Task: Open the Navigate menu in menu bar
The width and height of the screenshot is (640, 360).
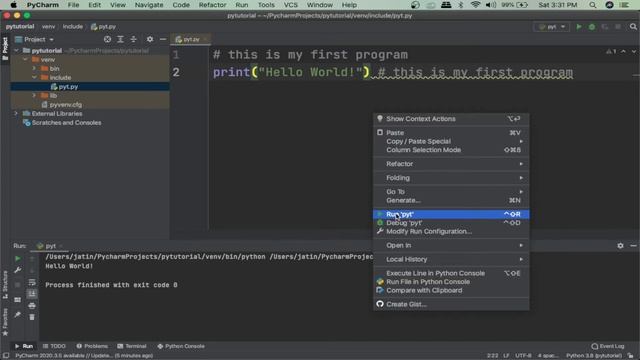Action: tap(149, 5)
